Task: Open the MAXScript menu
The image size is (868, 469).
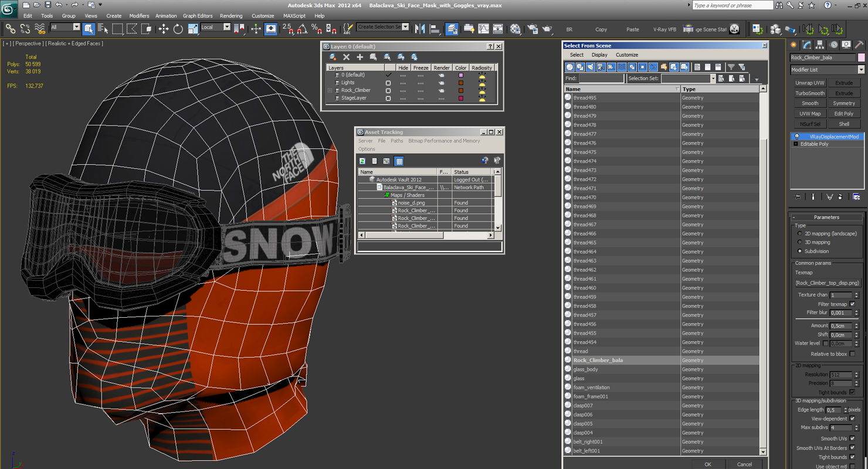Action: (294, 16)
